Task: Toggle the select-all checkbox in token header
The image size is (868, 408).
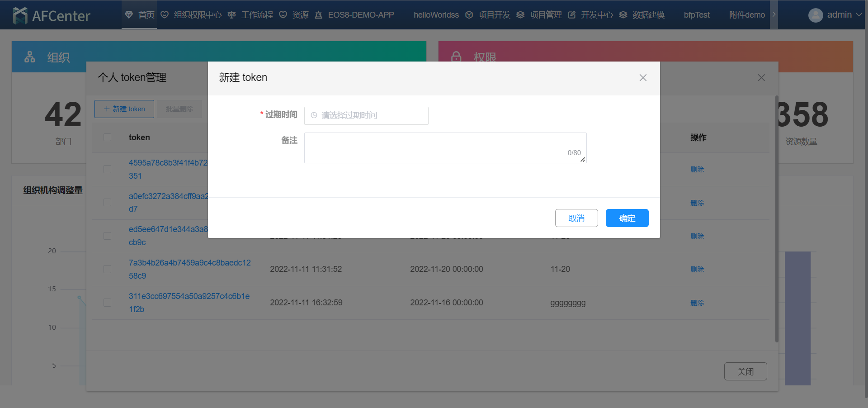Action: pos(107,137)
